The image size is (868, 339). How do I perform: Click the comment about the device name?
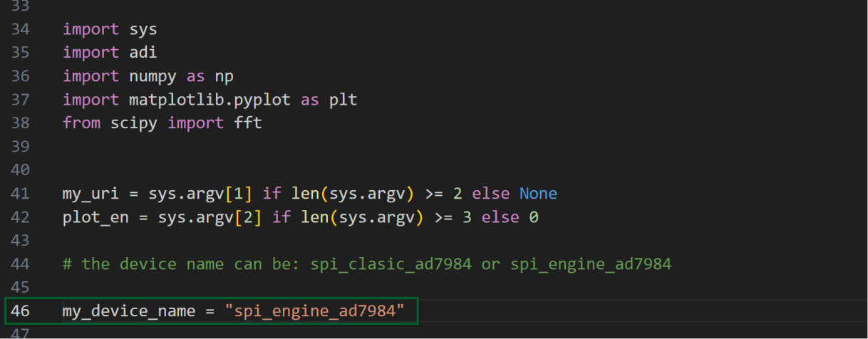(366, 264)
